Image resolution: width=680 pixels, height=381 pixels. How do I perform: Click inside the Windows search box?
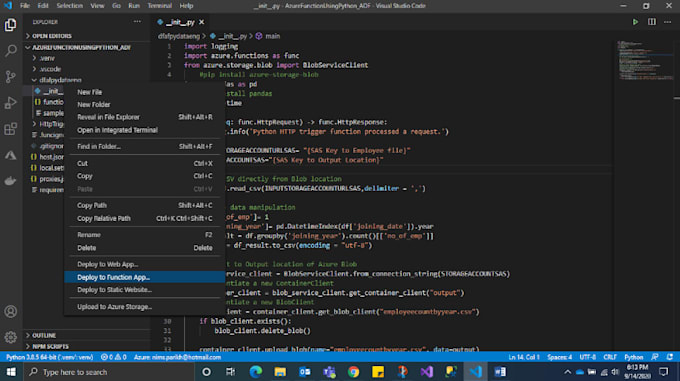[108, 372]
